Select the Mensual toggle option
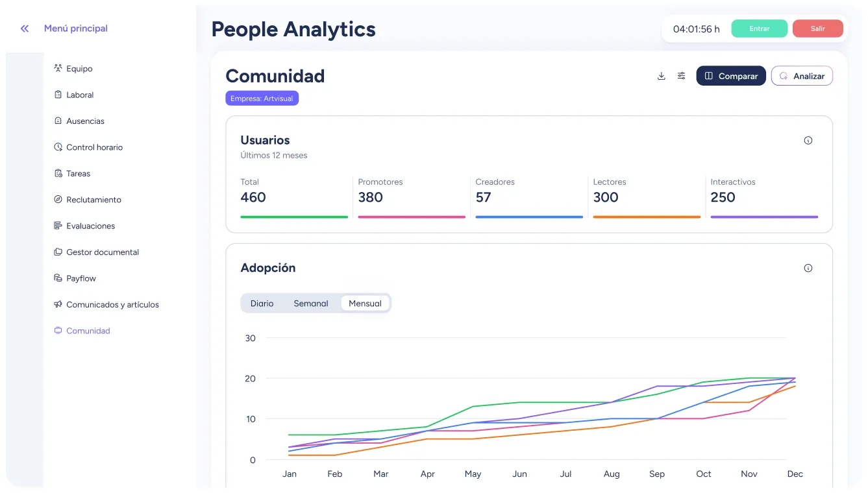Image resolution: width=868 pixels, height=493 pixels. [365, 303]
